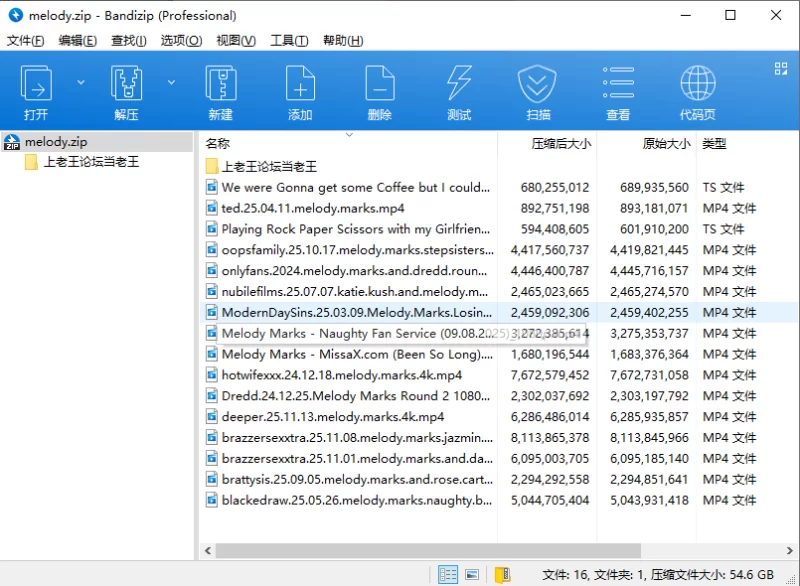Screen dimensions: 800x586
Task: Click the 解压 (Extract) toolbar icon
Action: point(126,85)
